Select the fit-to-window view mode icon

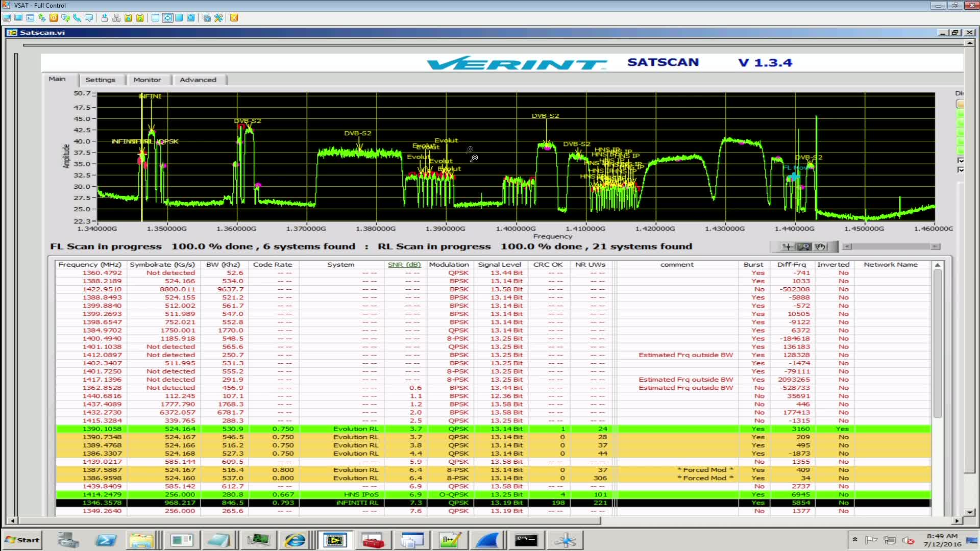click(167, 18)
